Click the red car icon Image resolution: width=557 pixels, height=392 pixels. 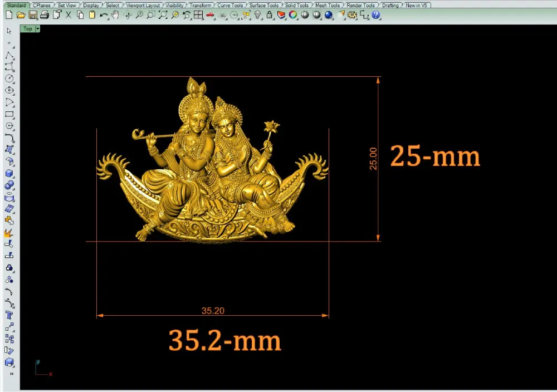tap(211, 15)
